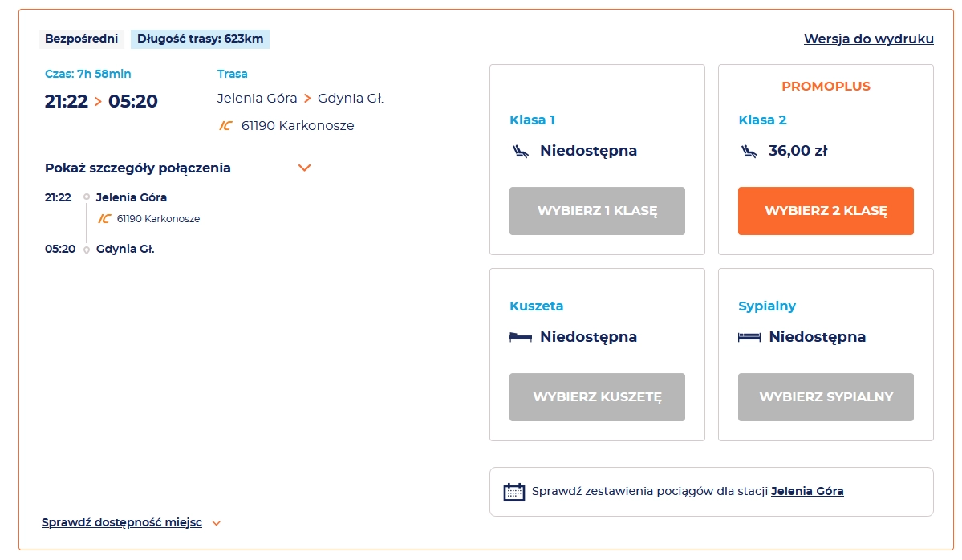Click the sleeper bed icon under Sypialny
Screen dimensions: 962x560
(x=749, y=337)
